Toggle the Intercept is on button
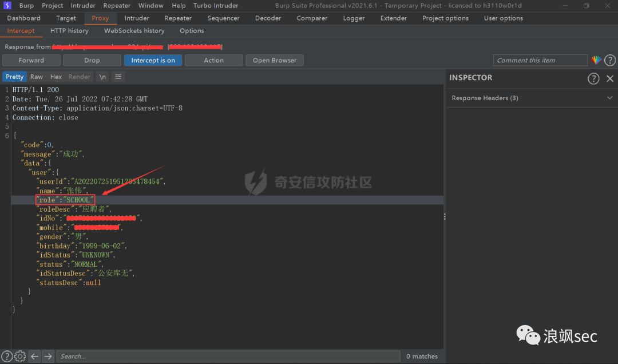 (x=153, y=60)
